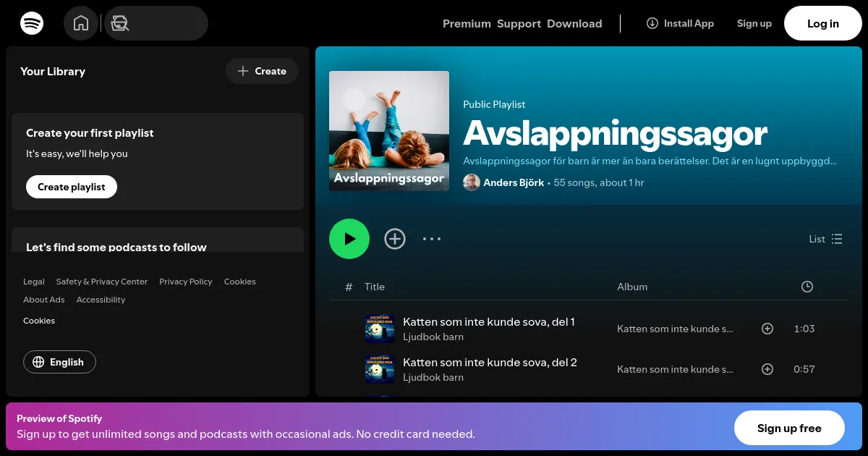Viewport: 868px width, 456px height.
Task: Add 'Katten som inte kunde sova, del 2' to playlist
Action: coord(767,369)
